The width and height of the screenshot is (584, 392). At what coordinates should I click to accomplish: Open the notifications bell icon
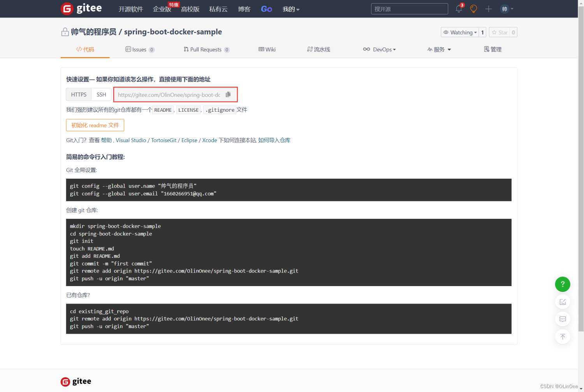point(459,9)
